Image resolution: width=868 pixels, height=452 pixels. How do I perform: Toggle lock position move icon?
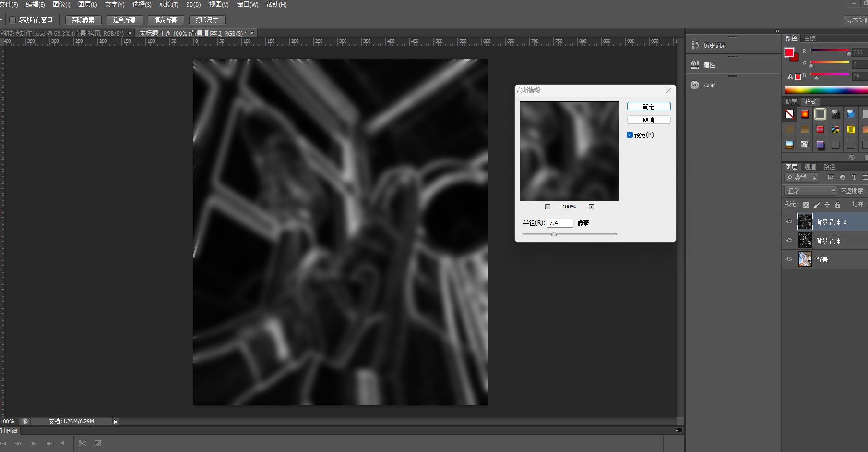(827, 205)
